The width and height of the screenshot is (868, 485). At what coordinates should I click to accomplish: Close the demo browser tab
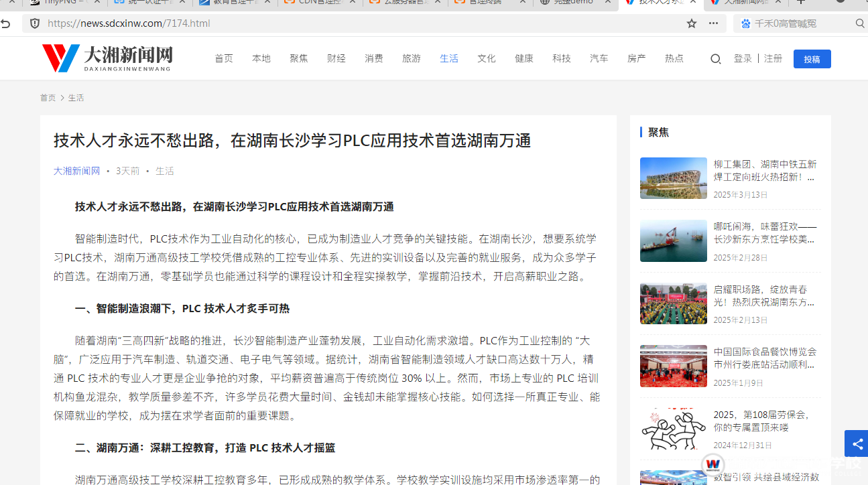click(x=609, y=2)
